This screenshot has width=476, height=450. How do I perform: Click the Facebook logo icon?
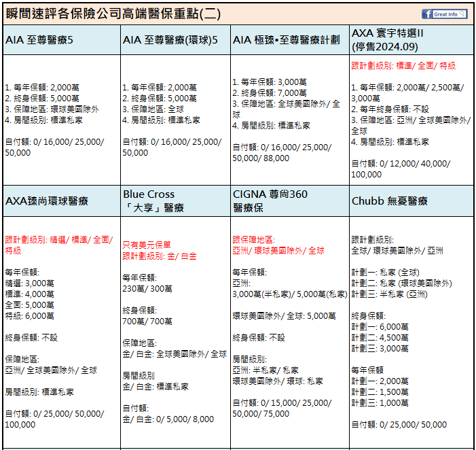click(x=426, y=14)
